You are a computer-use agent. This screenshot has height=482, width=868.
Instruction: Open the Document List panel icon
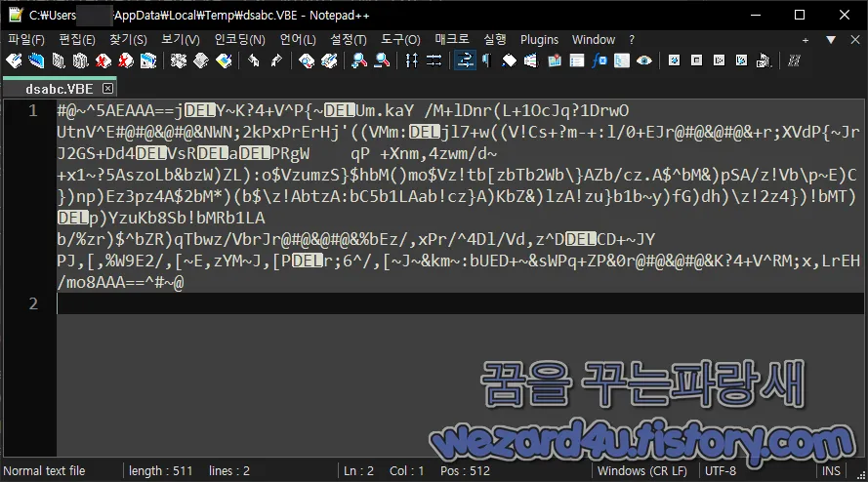coord(577,60)
